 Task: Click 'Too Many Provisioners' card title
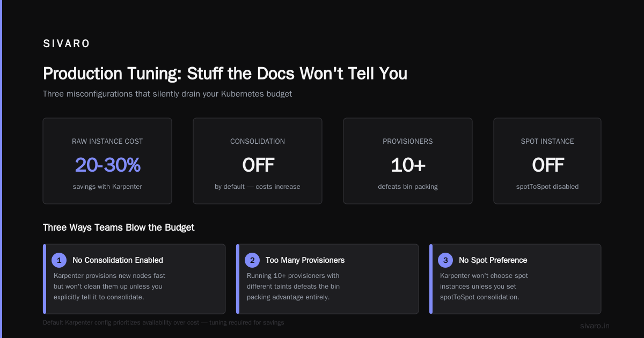305,260
